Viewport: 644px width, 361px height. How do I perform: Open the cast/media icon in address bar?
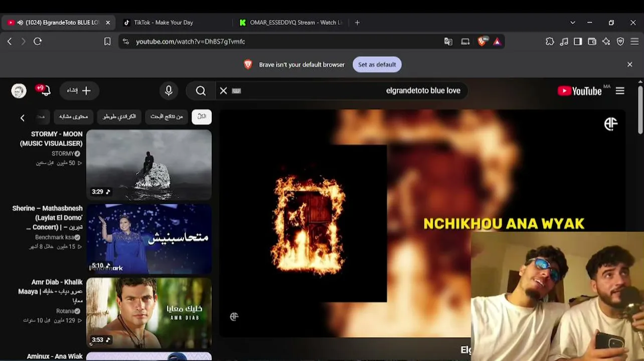coord(465,42)
